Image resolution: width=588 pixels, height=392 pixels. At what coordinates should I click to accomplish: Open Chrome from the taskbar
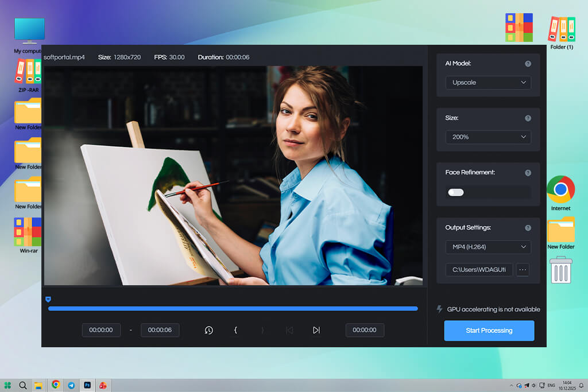coord(56,385)
